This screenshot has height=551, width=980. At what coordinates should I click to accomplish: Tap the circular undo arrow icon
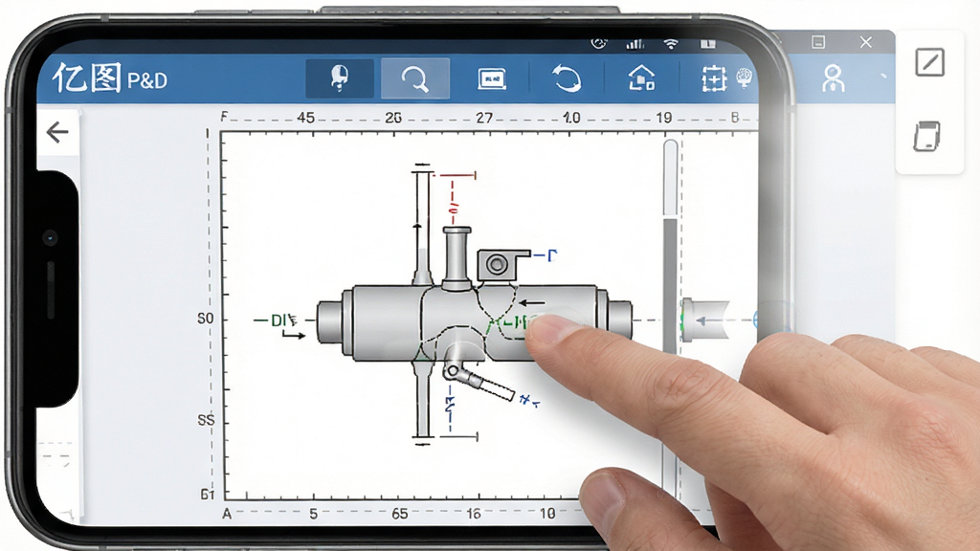coord(567,78)
